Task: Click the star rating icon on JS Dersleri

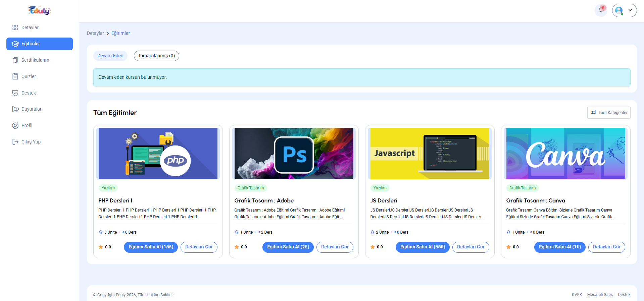Action: point(373,247)
